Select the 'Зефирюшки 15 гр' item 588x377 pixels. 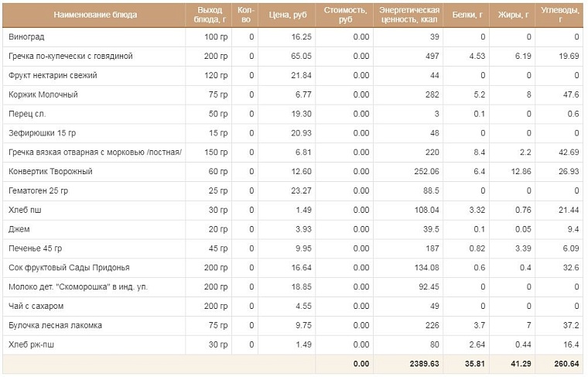point(43,133)
